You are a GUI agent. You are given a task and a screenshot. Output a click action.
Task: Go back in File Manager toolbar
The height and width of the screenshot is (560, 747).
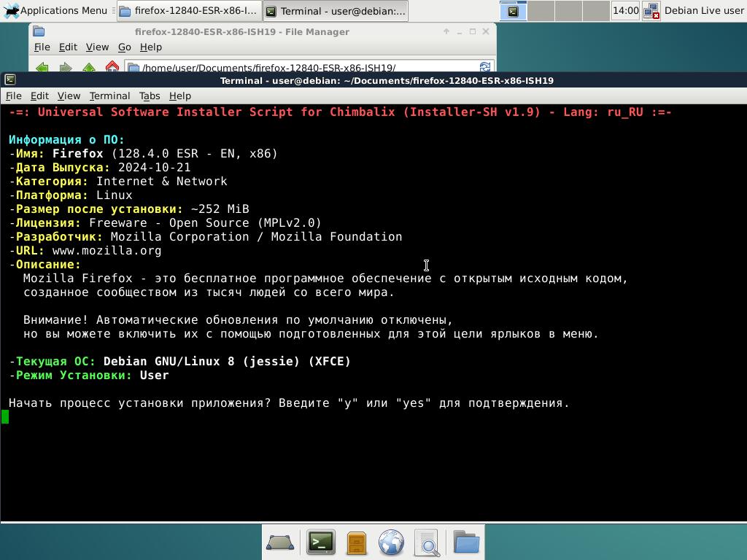point(42,67)
